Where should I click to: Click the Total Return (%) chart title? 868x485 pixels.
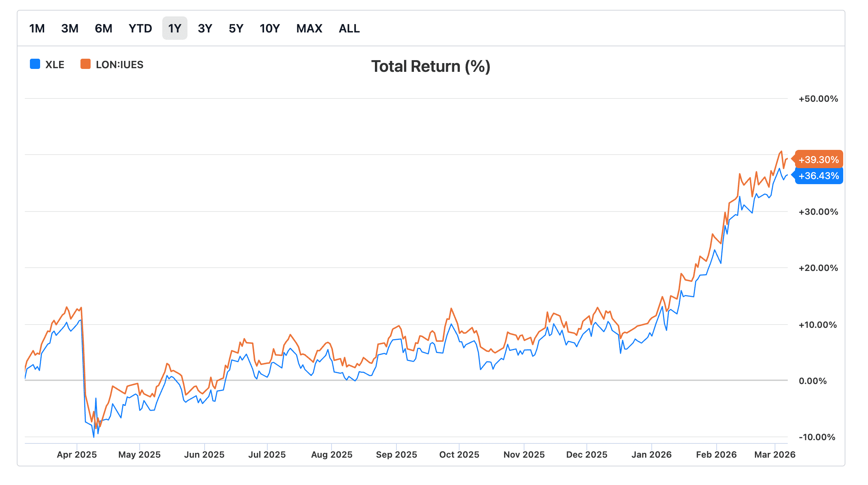431,67
